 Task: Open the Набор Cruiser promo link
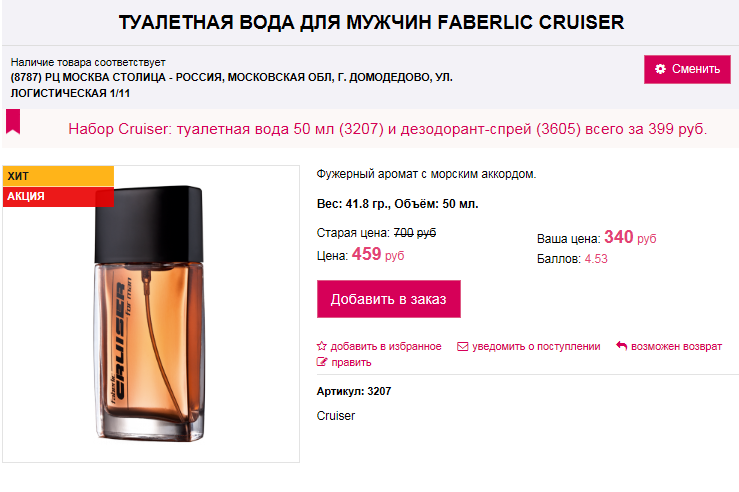pyautogui.click(x=387, y=129)
